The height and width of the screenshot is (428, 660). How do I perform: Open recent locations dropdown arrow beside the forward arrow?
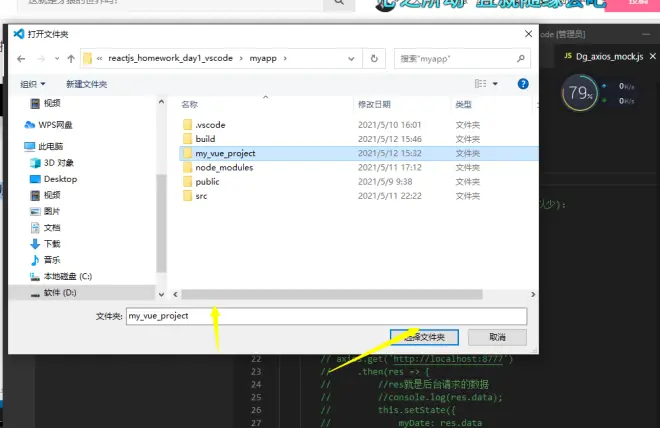click(57, 58)
